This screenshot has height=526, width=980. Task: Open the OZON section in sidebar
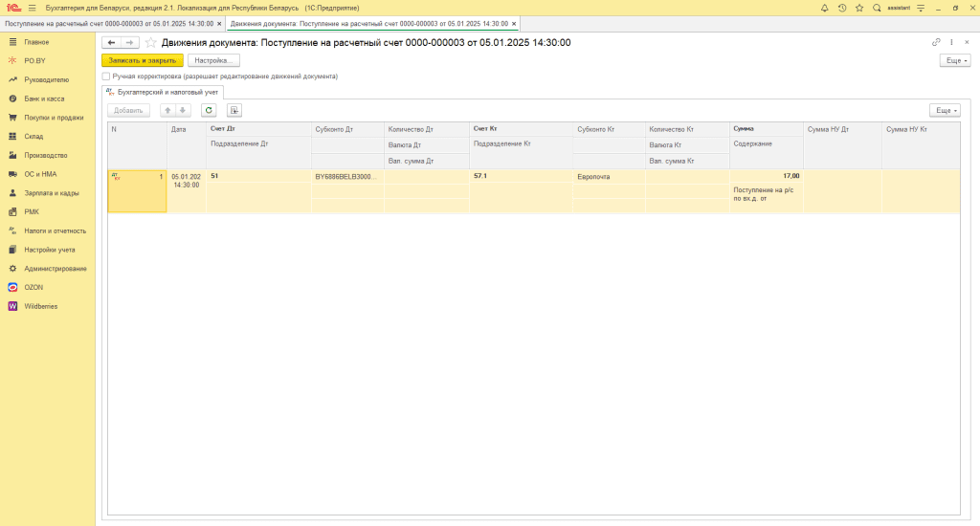pyautogui.click(x=33, y=287)
